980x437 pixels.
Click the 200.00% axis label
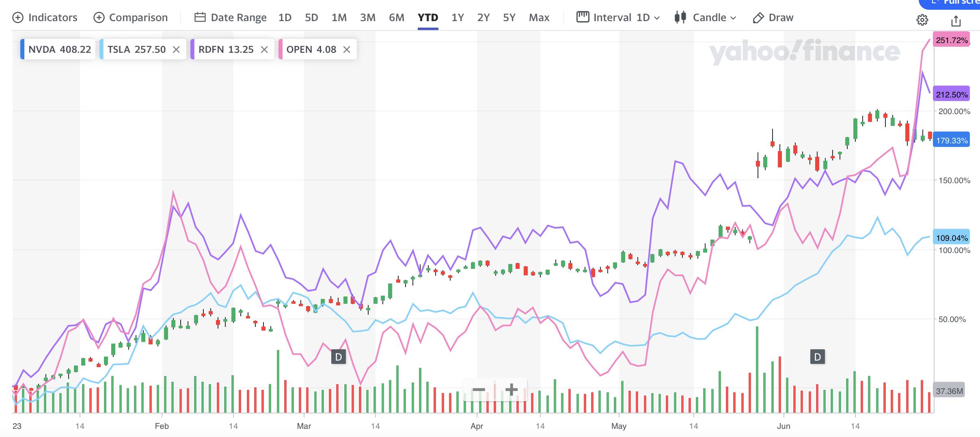[x=954, y=111]
